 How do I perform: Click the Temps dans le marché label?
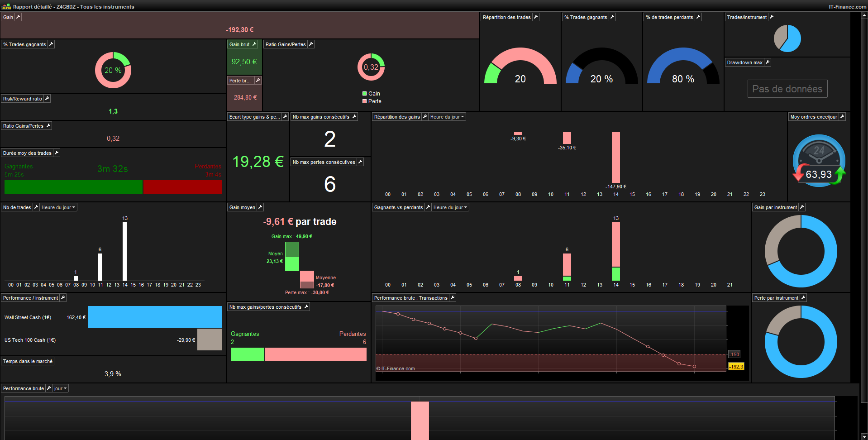[x=28, y=361]
